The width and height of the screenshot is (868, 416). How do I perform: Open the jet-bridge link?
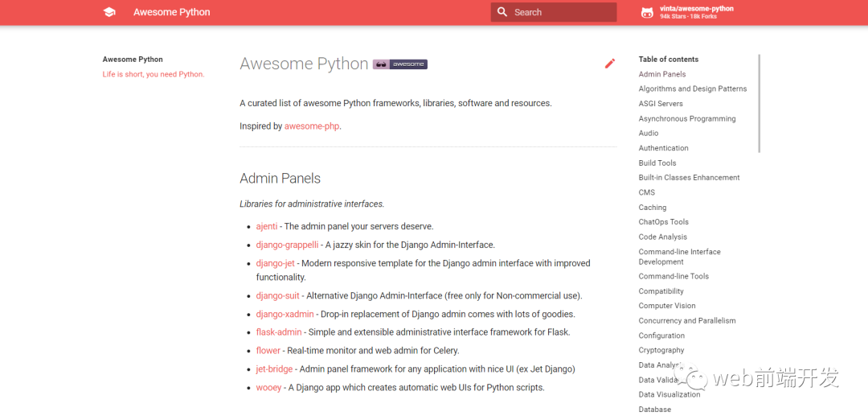click(x=274, y=369)
